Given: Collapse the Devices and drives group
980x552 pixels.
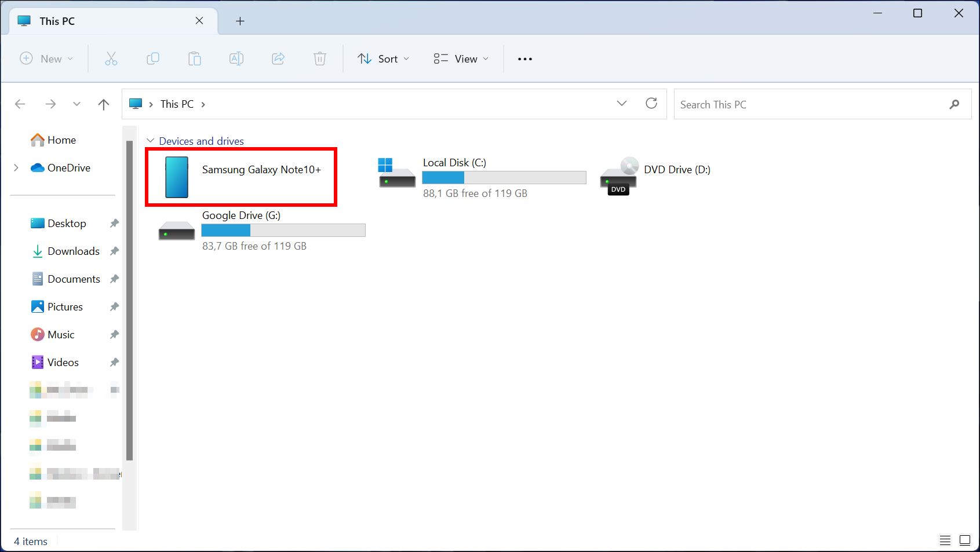Looking at the screenshot, I should (150, 141).
